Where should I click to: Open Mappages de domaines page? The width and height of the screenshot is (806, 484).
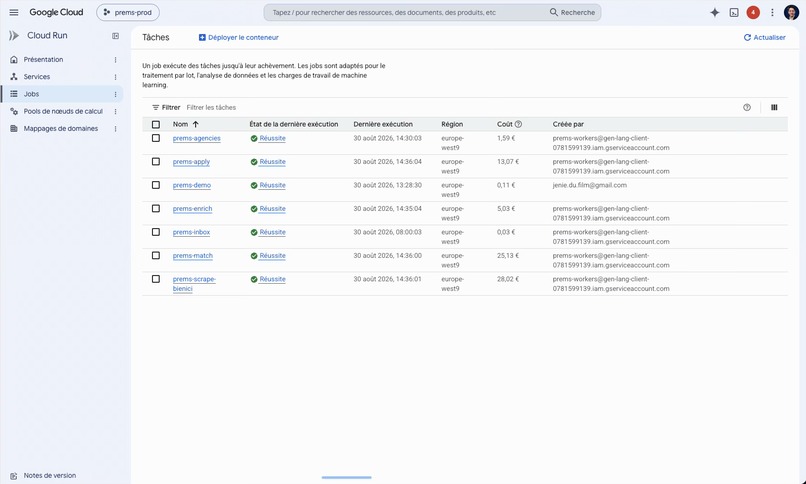tap(61, 128)
